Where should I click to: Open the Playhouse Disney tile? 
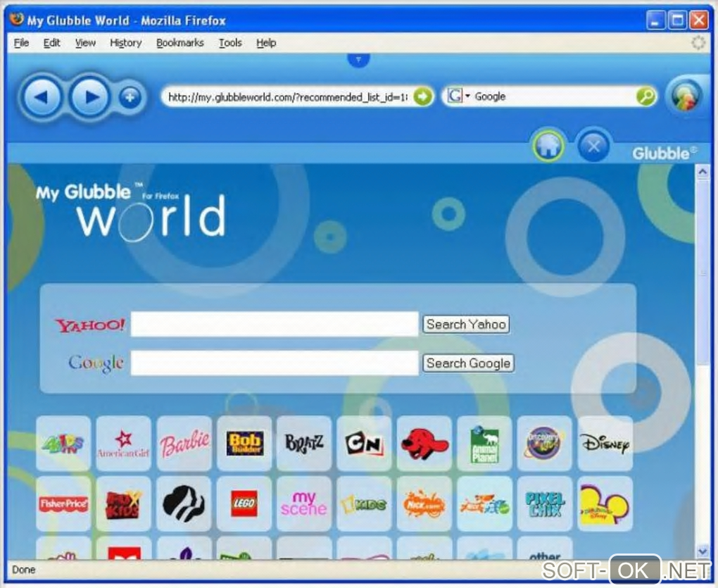(605, 503)
